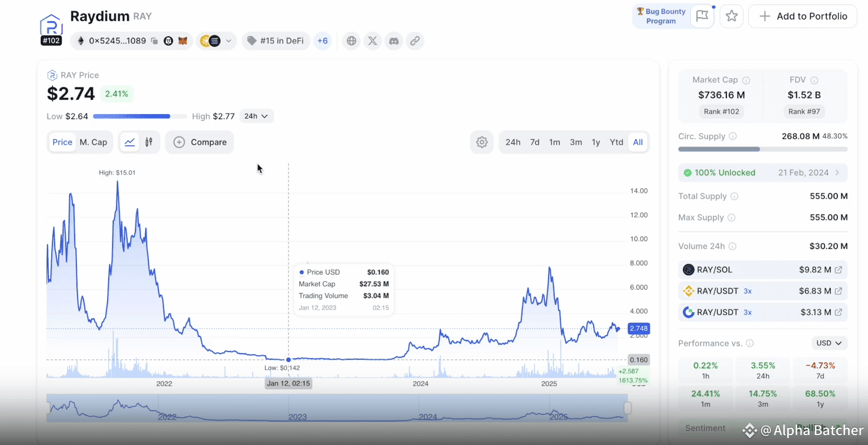Expand the blockchain networks dropdown chevron
The width and height of the screenshot is (868, 445).
pos(229,41)
